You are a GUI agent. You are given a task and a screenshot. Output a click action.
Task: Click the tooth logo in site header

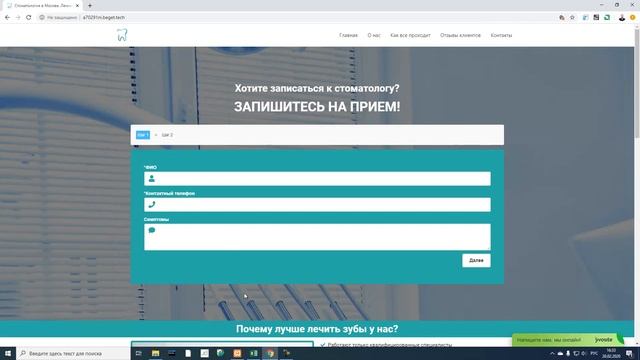122,35
